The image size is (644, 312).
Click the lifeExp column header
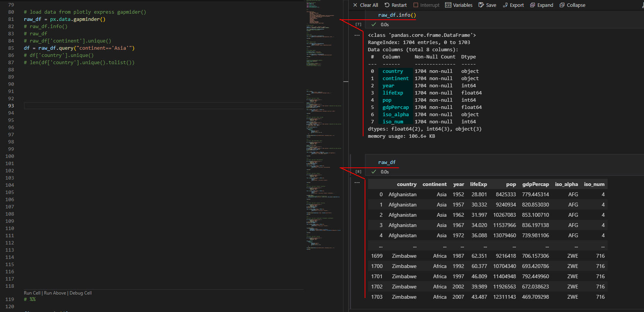point(478,184)
